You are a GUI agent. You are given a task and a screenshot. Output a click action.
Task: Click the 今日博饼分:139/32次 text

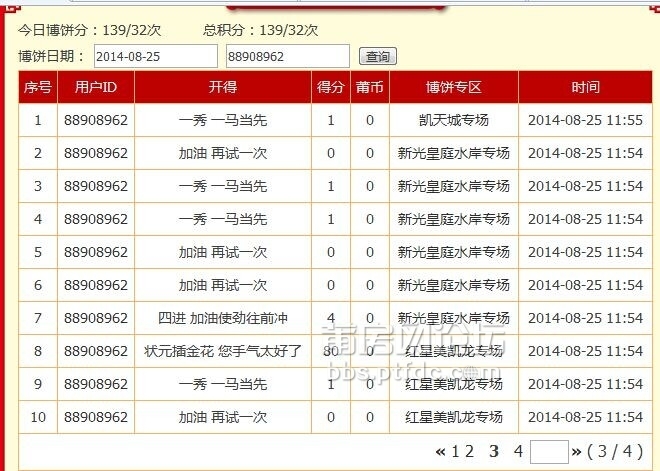[x=89, y=30]
